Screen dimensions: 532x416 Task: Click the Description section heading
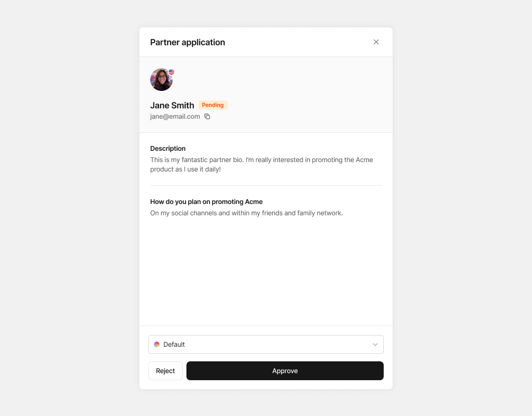[168, 148]
